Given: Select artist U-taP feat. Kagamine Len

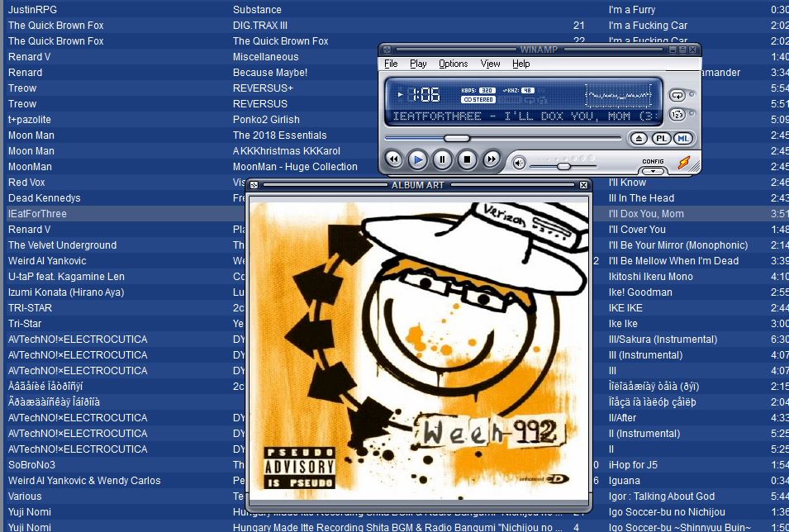Looking at the screenshot, I should click(x=66, y=277).
